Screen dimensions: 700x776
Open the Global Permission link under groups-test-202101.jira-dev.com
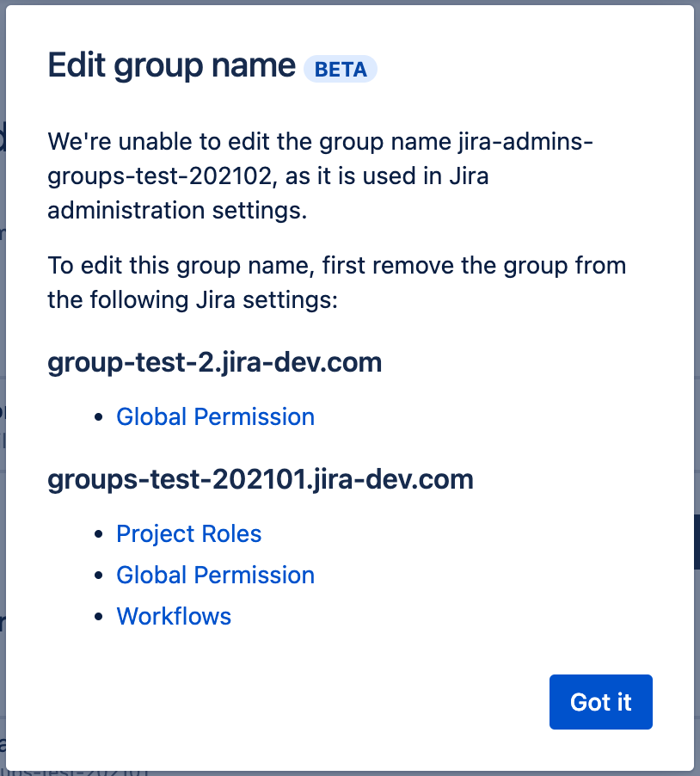coord(215,575)
